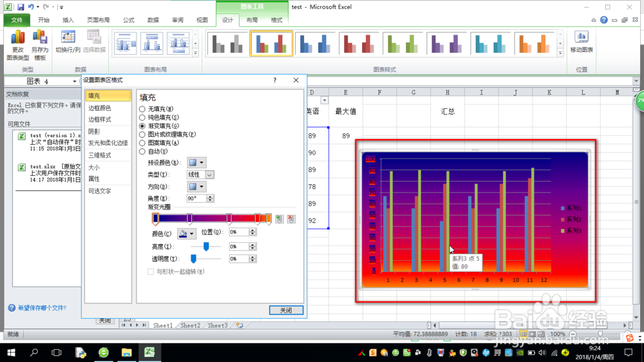
Task: Select the green chart style
Action: pos(403,43)
